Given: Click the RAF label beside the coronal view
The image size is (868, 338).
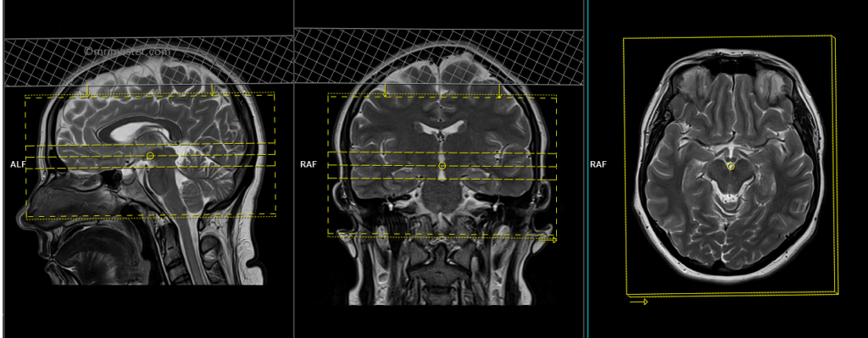Looking at the screenshot, I should 309,164.
